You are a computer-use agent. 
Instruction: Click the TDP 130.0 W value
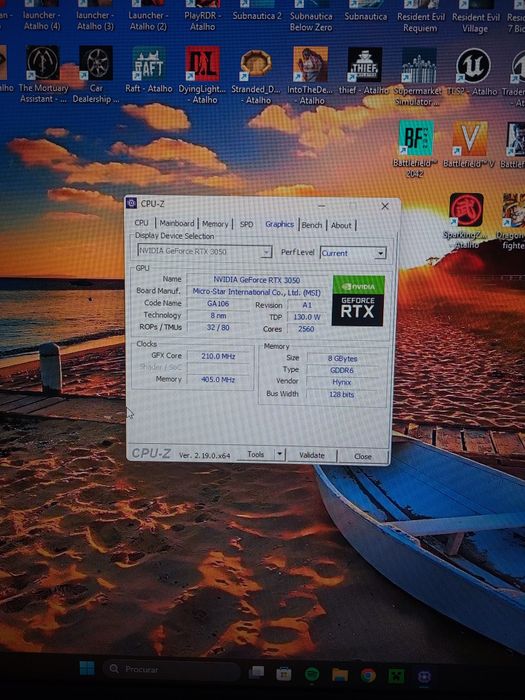coord(307,317)
